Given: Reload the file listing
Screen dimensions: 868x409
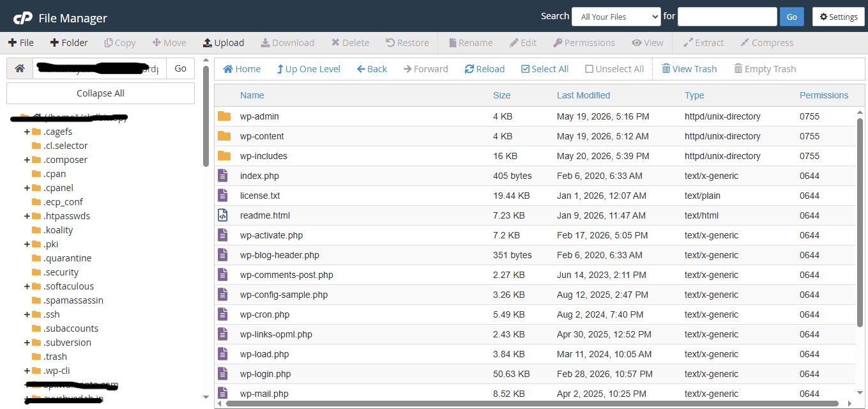Looking at the screenshot, I should pyautogui.click(x=484, y=69).
